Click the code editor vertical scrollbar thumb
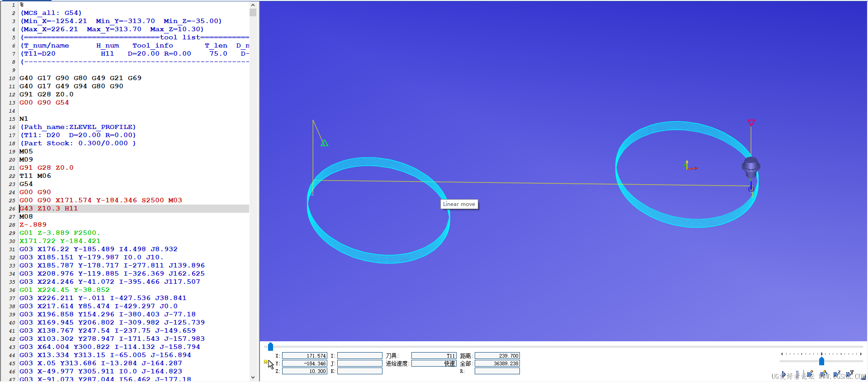The width and height of the screenshot is (868, 382). 253,12
